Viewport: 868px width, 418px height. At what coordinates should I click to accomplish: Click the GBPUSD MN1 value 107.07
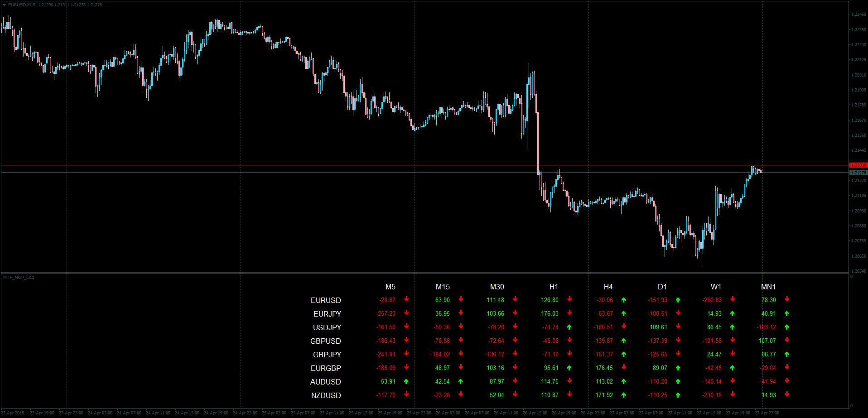(767, 341)
